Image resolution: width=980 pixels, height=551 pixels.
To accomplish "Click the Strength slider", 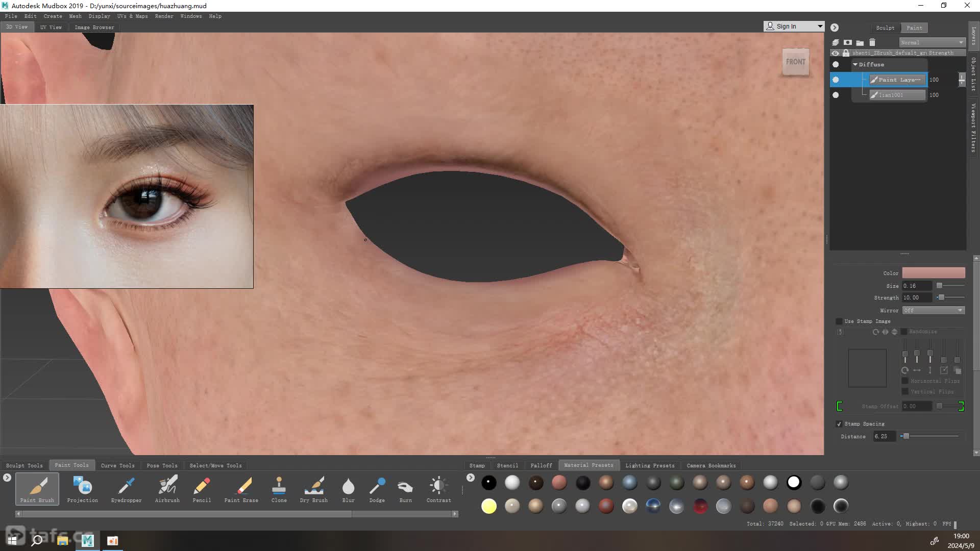I will pyautogui.click(x=950, y=297).
